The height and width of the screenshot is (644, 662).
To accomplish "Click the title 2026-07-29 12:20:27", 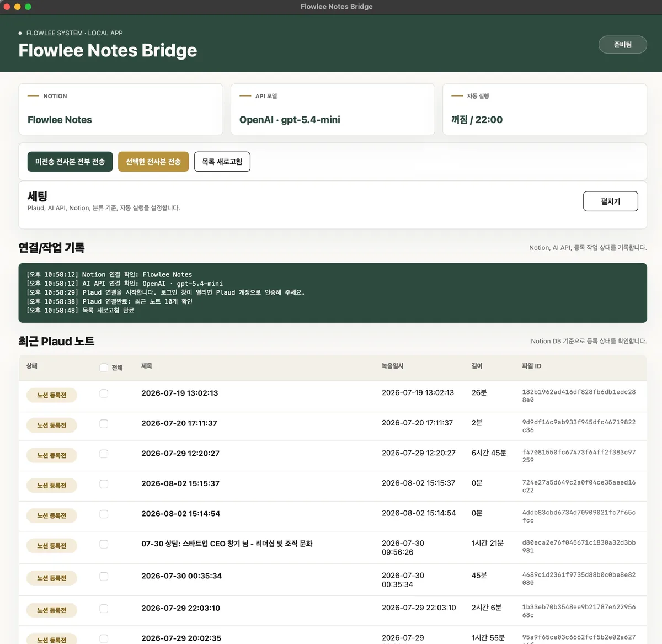I will click(x=180, y=453).
